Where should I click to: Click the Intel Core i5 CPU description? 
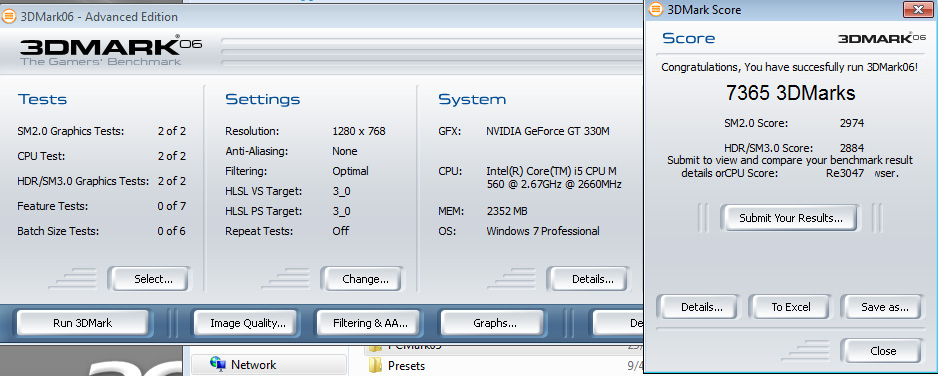tap(554, 178)
